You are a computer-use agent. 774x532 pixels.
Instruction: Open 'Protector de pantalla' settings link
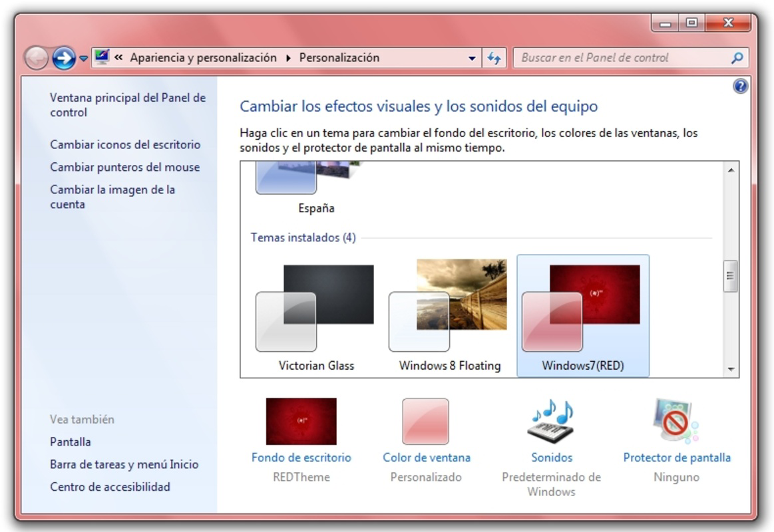[x=677, y=458]
